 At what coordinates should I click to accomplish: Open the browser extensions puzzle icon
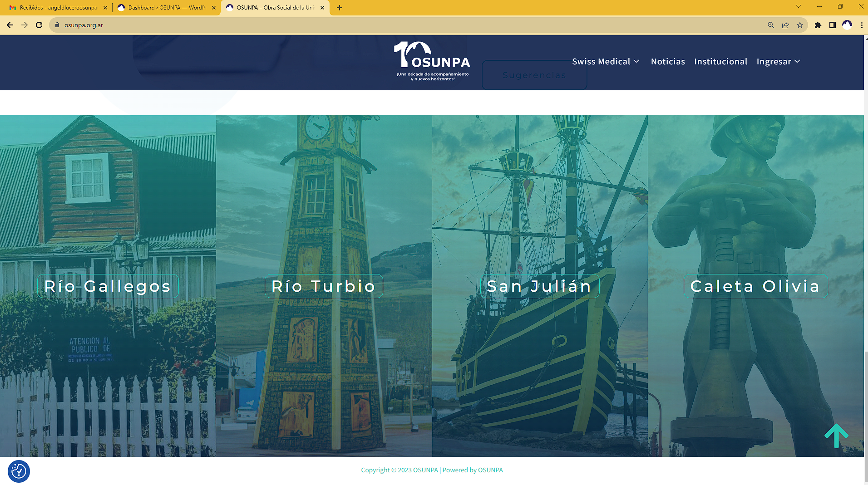click(818, 25)
